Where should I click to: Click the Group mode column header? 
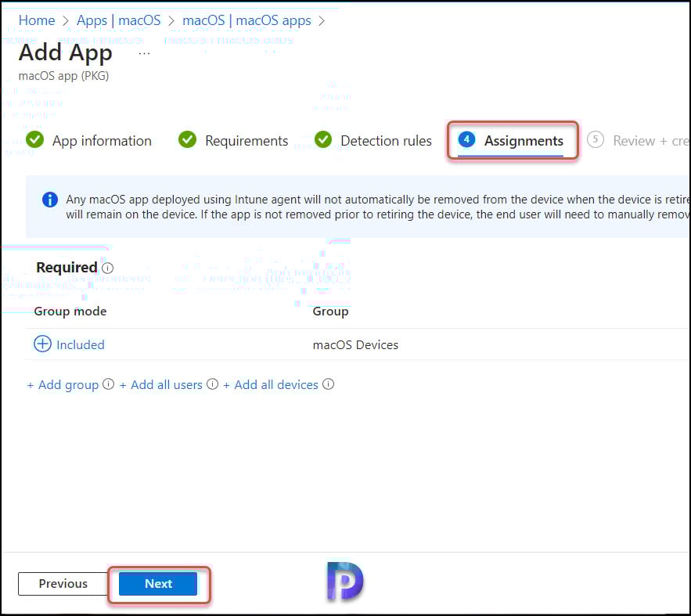70,311
